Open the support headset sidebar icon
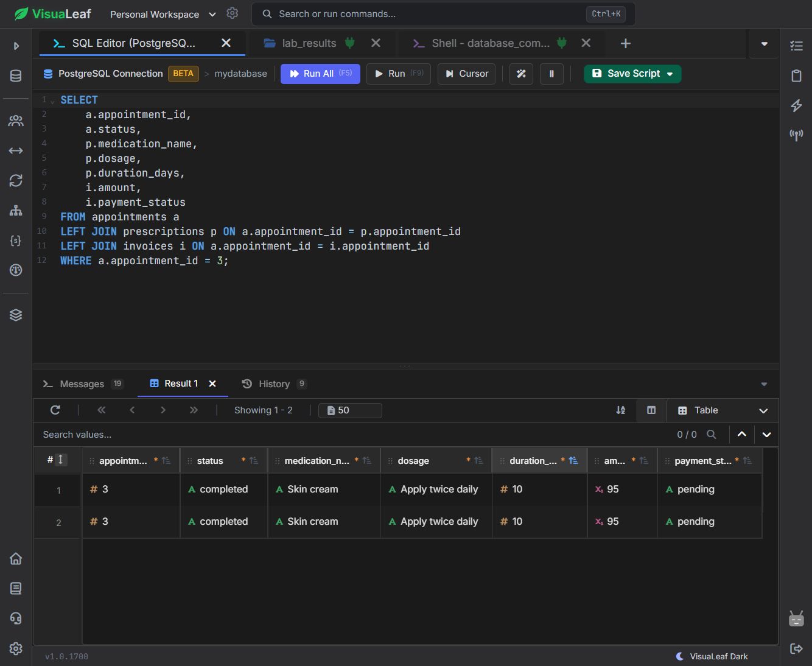 [x=16, y=618]
